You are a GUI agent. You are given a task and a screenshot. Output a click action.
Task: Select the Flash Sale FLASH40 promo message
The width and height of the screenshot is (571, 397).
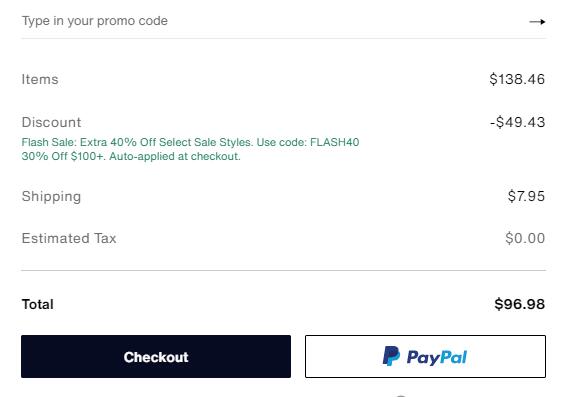point(190,142)
